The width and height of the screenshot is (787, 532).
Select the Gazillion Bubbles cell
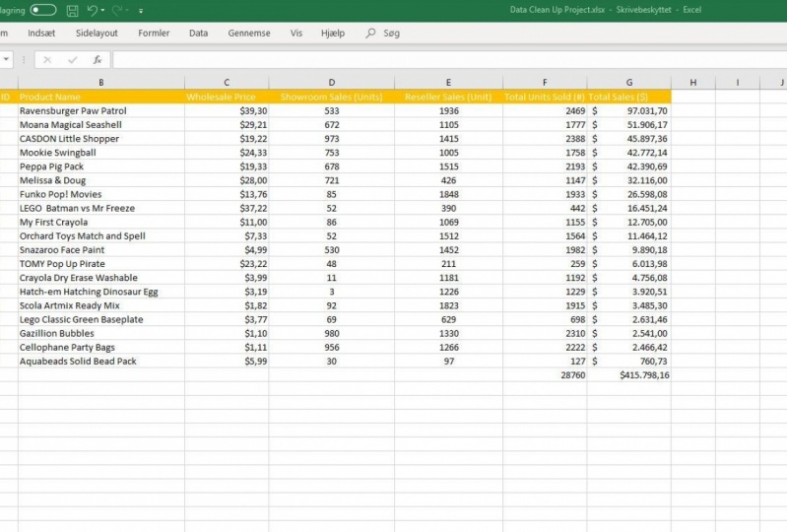[x=101, y=333]
